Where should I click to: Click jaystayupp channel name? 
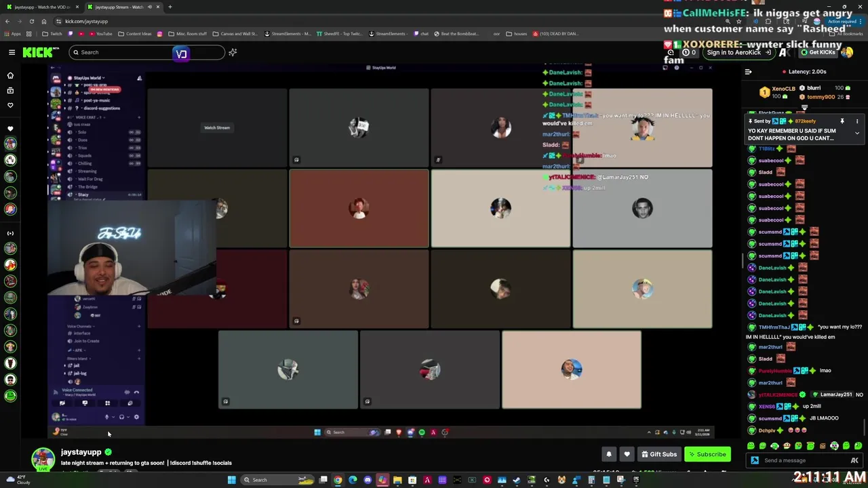tap(81, 452)
